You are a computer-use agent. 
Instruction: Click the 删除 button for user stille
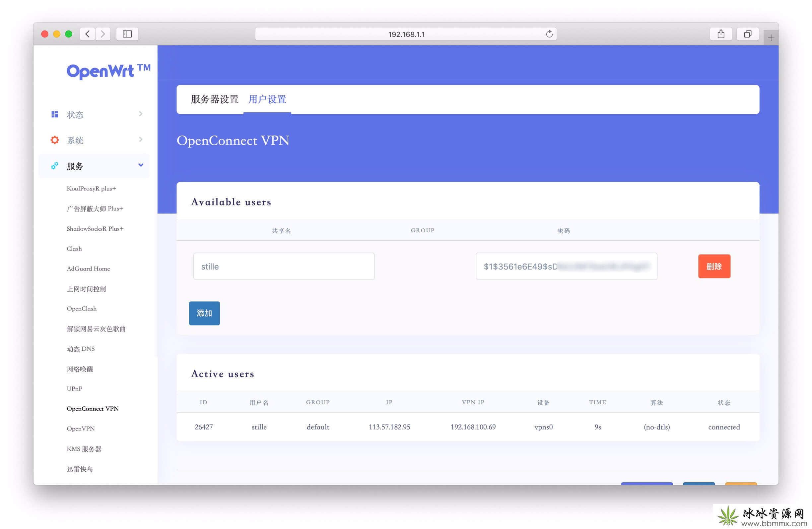(714, 266)
